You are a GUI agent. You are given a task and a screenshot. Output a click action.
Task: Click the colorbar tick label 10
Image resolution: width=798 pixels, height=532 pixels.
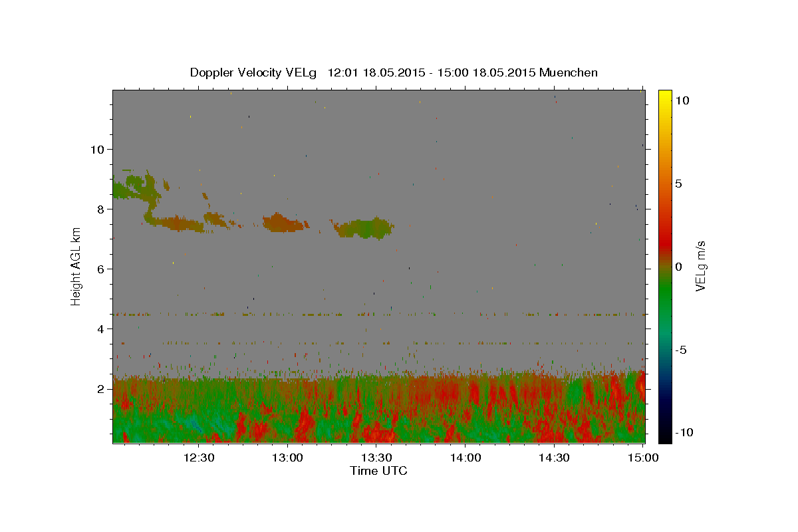pyautogui.click(x=682, y=100)
